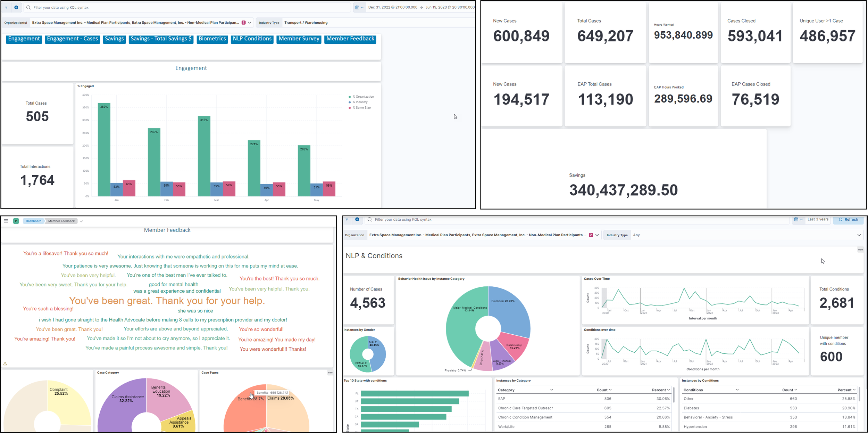Image resolution: width=868 pixels, height=433 pixels.
Task: Click end date Jun 19, 2023 text
Action: (450, 7)
